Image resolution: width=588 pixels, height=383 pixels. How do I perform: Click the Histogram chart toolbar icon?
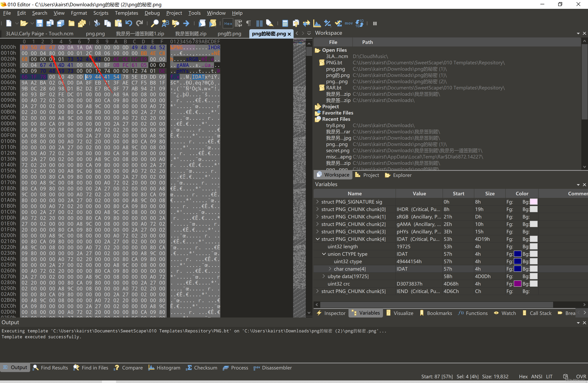point(317,24)
